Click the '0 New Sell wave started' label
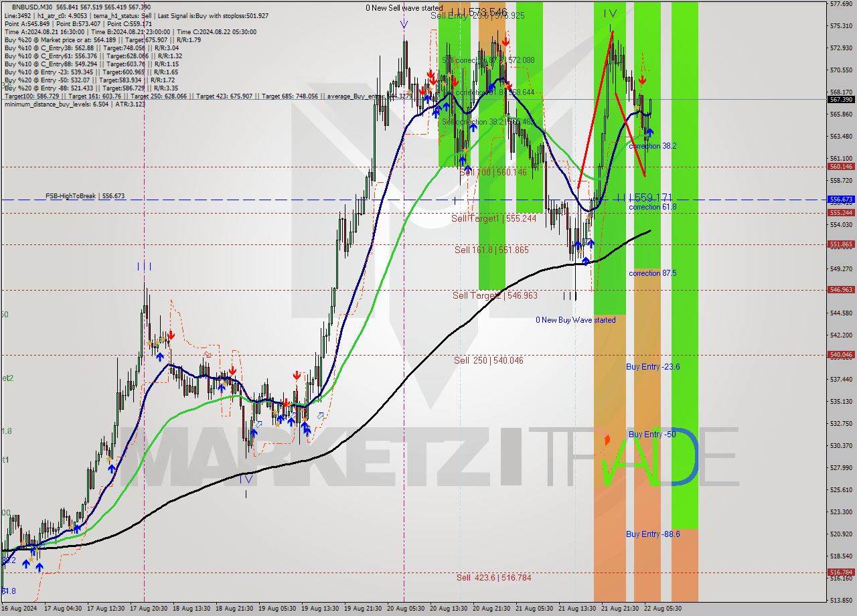Viewport: 857px width, 616px height. [404, 8]
